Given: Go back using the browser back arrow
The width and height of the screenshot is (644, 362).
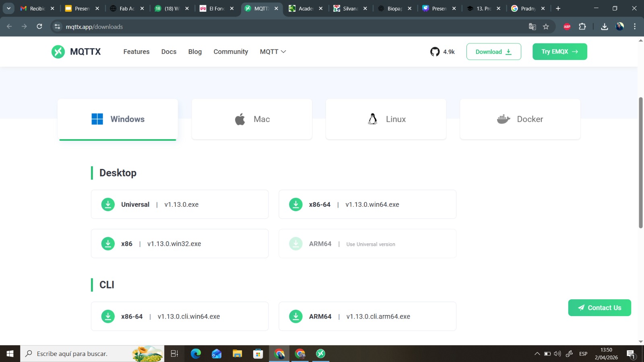Looking at the screenshot, I should [x=9, y=27].
